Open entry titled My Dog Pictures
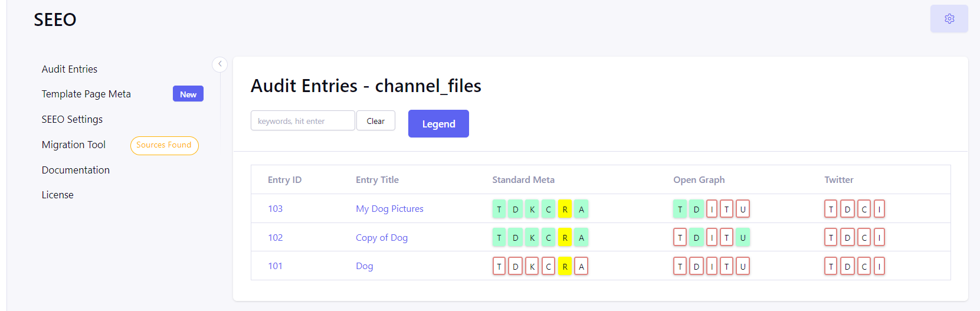 pyautogui.click(x=389, y=209)
